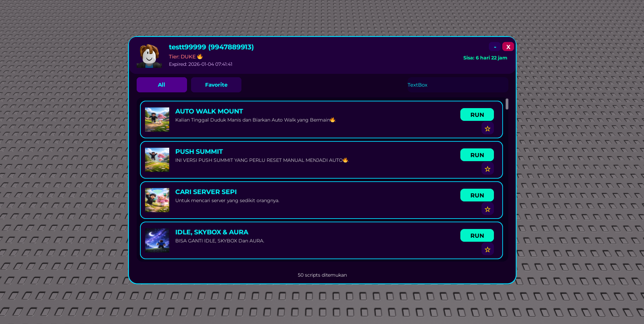644x324 pixels.
Task: Mark IDLE, SKYBOX & AURA as favorite
Action: [488, 249]
